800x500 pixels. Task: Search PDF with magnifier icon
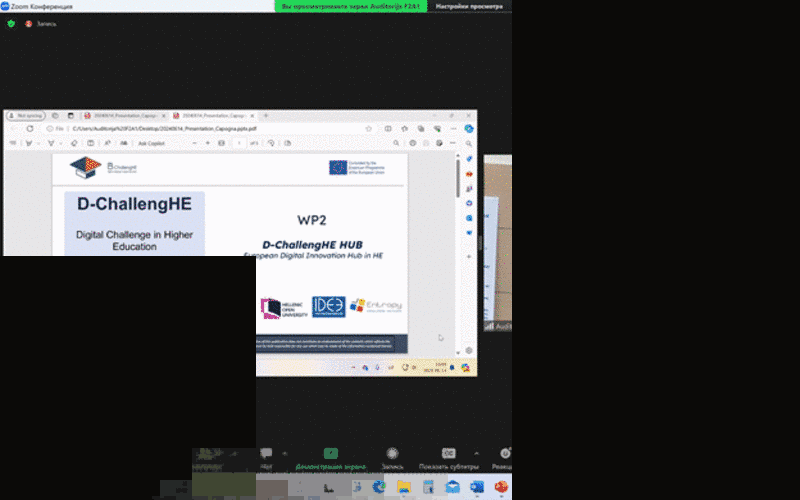[x=396, y=143]
